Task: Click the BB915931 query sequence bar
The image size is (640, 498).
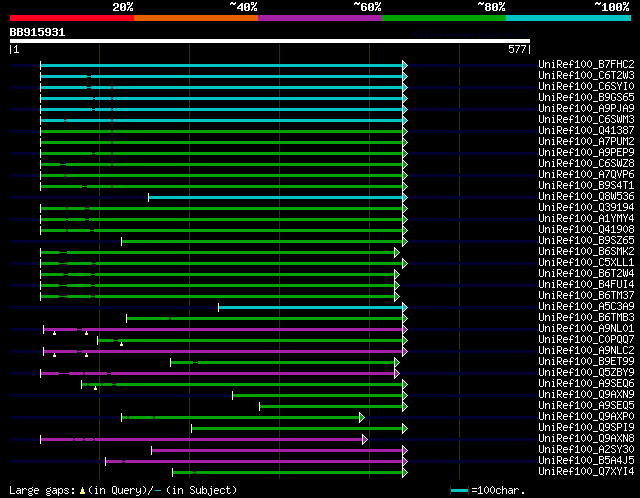Action: [x=269, y=41]
